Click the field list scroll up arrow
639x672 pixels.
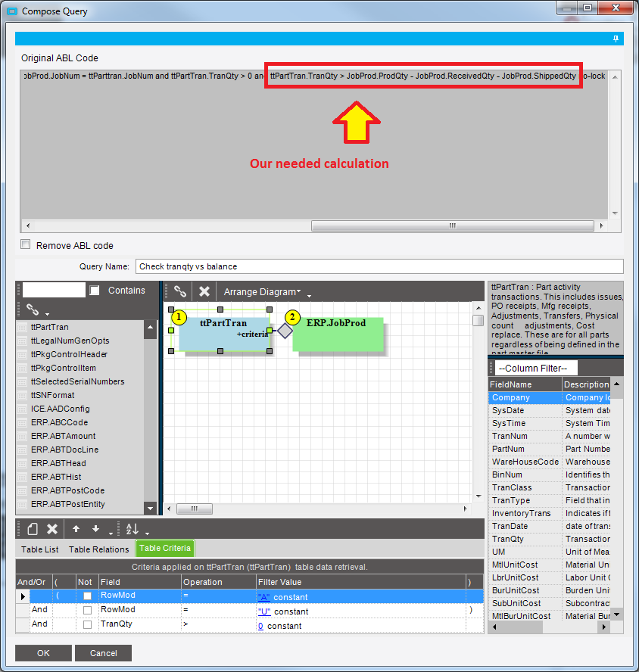click(617, 384)
